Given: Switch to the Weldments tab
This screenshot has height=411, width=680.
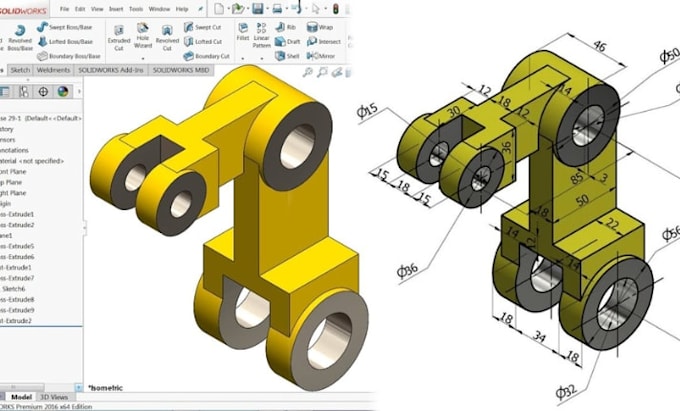Looking at the screenshot, I should click(x=53, y=70).
